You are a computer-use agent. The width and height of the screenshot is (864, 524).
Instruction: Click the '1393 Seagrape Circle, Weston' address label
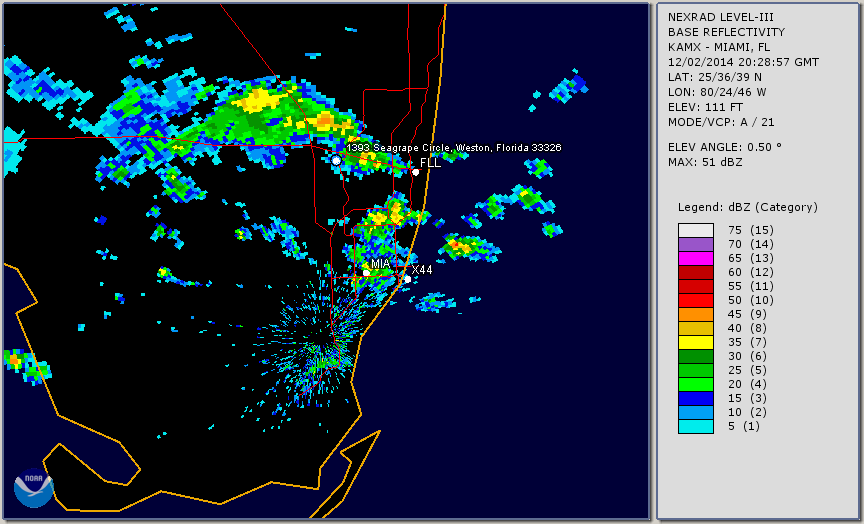pyautogui.click(x=454, y=148)
